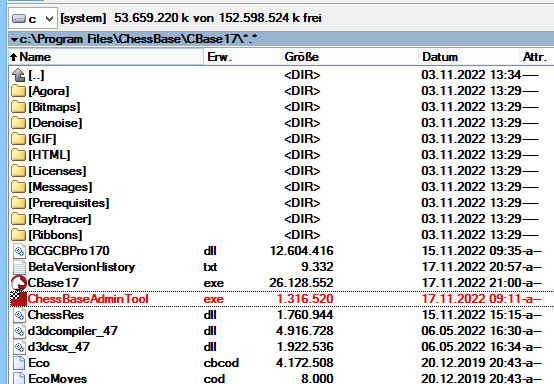Select the [GIF] folder name
This screenshot has width=554, height=384.
42,139
